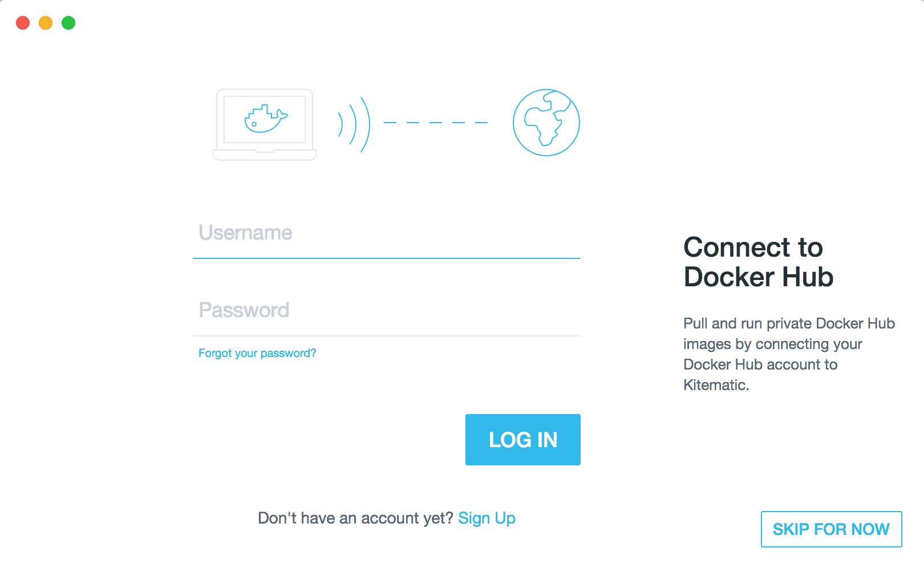
Task: Focus the Password input field
Action: pos(387,310)
